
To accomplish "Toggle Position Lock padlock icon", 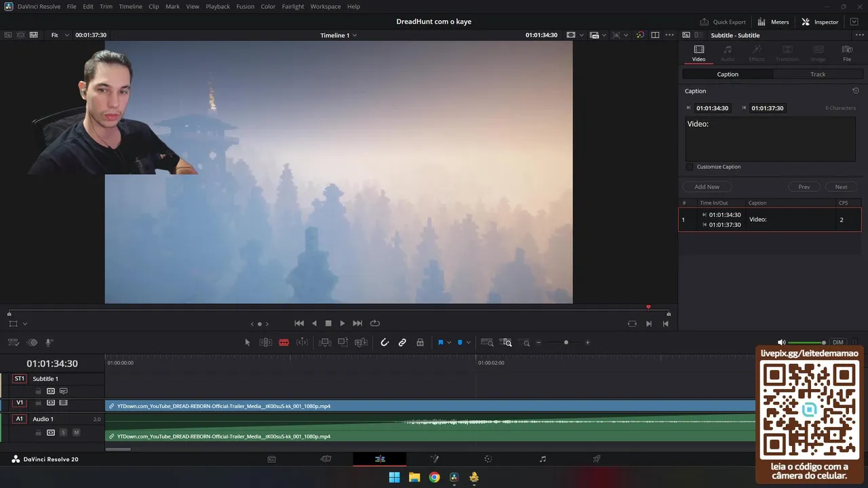I will coord(420,342).
